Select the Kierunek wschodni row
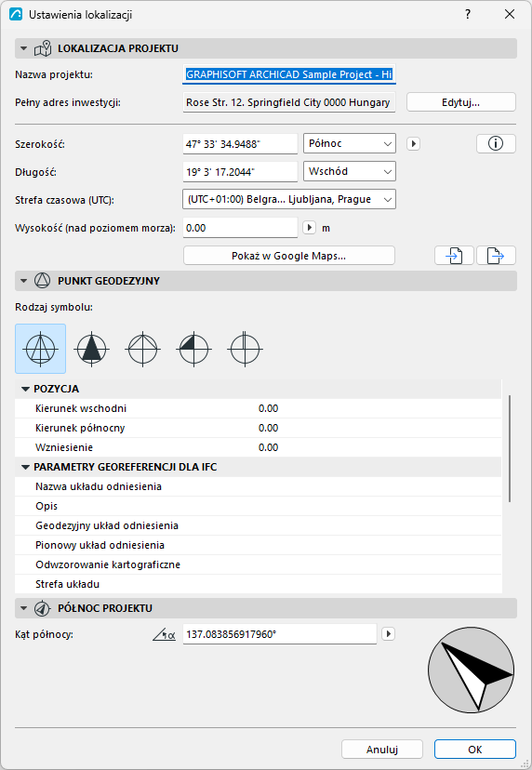Screen dimensions: 532x770 point(258,408)
